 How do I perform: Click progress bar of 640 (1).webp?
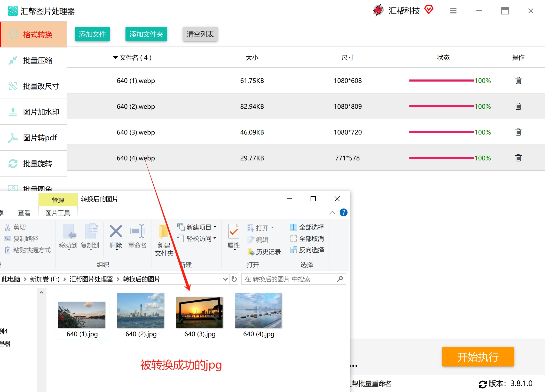(441, 81)
